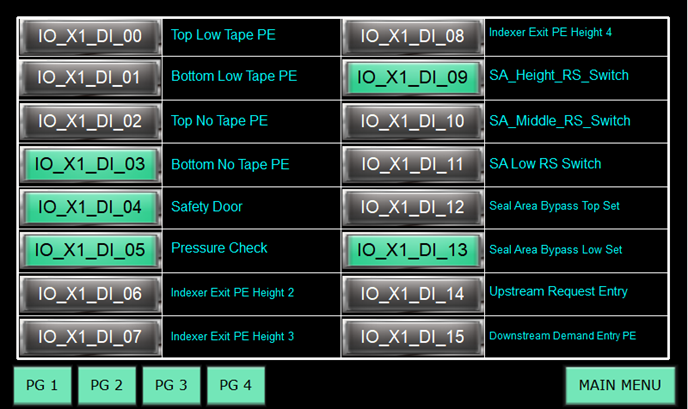Click the IO_X1_DI_01 indicator button
Screen dimensions: 688x409
point(89,77)
